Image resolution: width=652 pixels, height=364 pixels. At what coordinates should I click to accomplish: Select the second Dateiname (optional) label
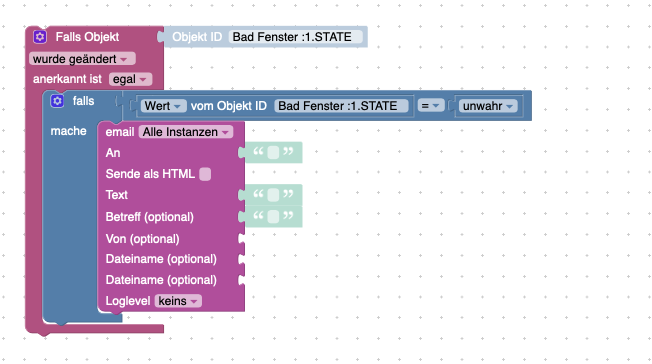click(x=161, y=280)
